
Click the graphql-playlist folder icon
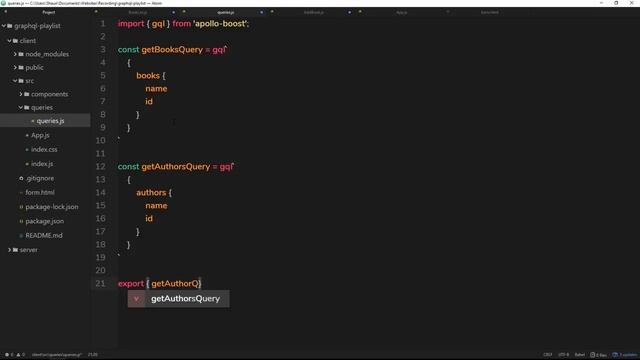tap(10, 26)
